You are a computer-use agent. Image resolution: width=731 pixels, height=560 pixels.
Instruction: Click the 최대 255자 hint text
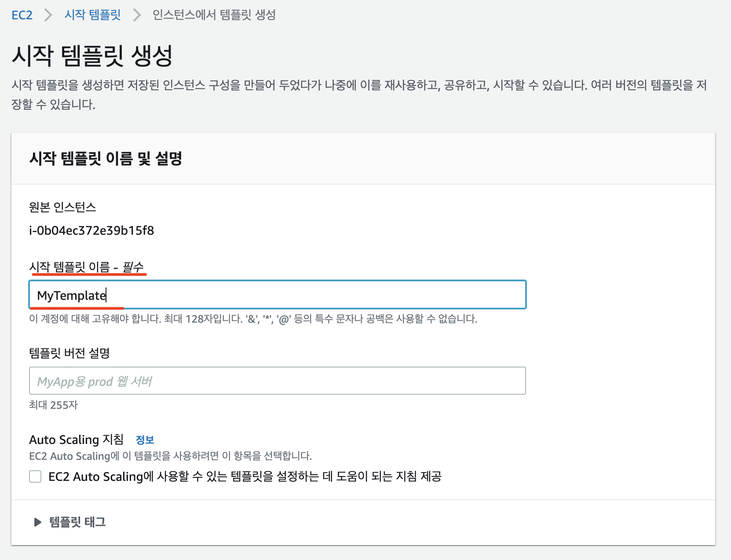point(53,405)
